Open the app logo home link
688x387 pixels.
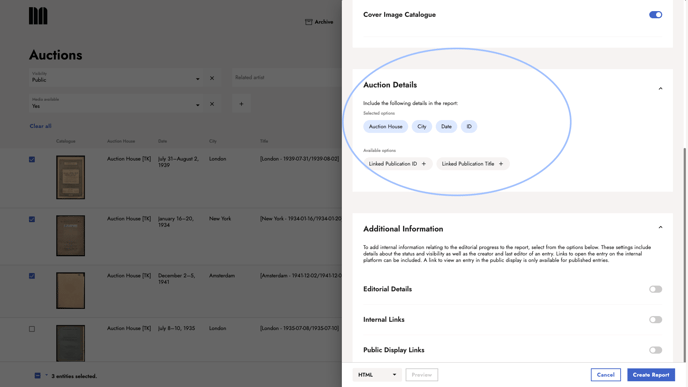click(x=38, y=16)
